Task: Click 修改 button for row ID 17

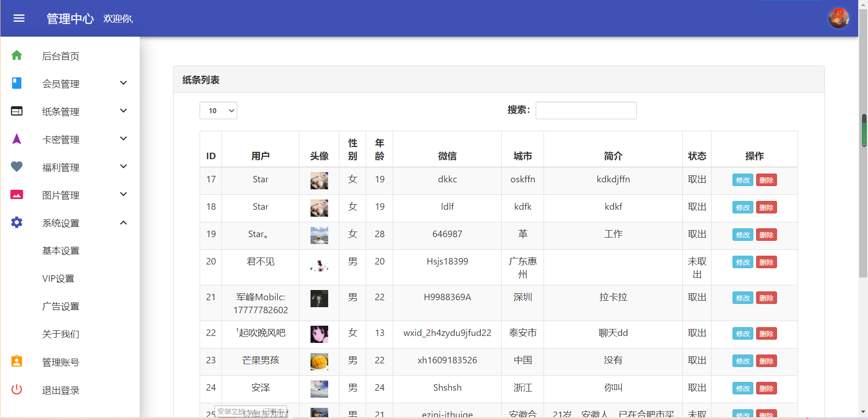Action: (743, 180)
